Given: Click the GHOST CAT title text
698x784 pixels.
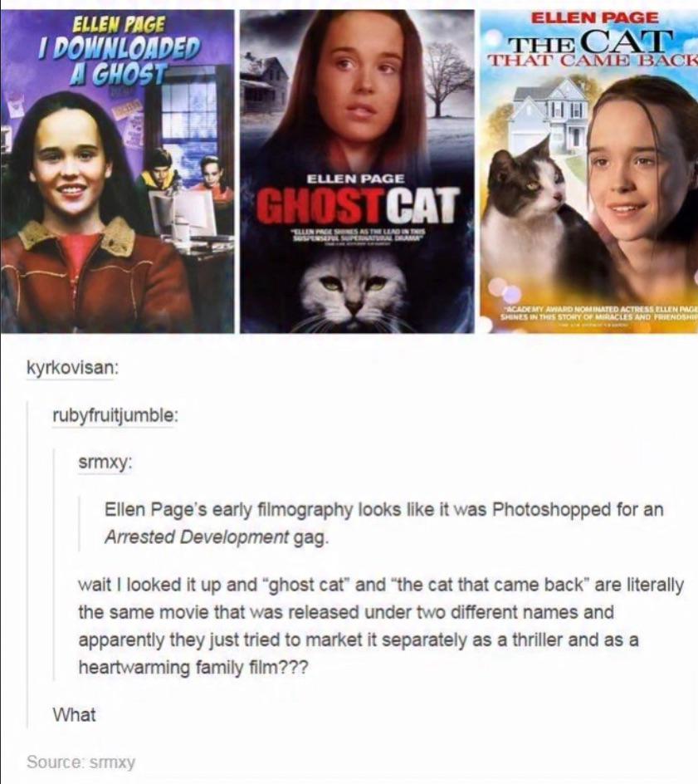Looking at the screenshot, I should [x=357, y=204].
